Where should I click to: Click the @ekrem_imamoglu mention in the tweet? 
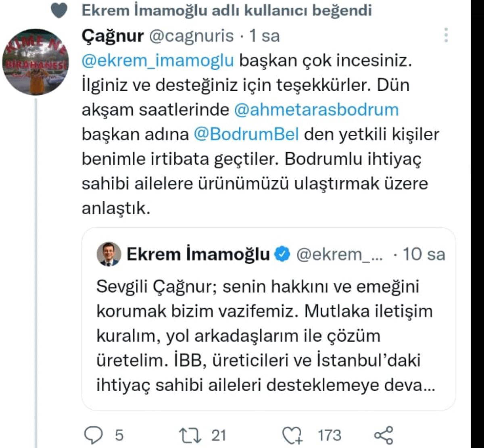click(158, 60)
